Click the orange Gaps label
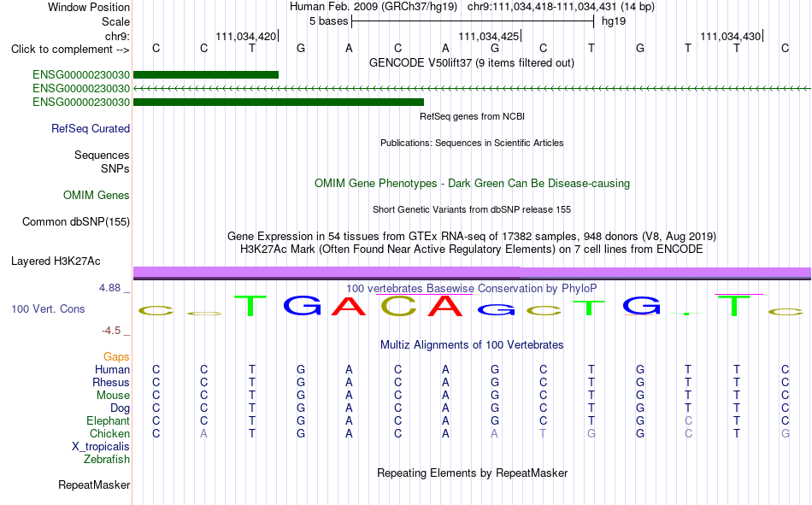 tap(116, 356)
